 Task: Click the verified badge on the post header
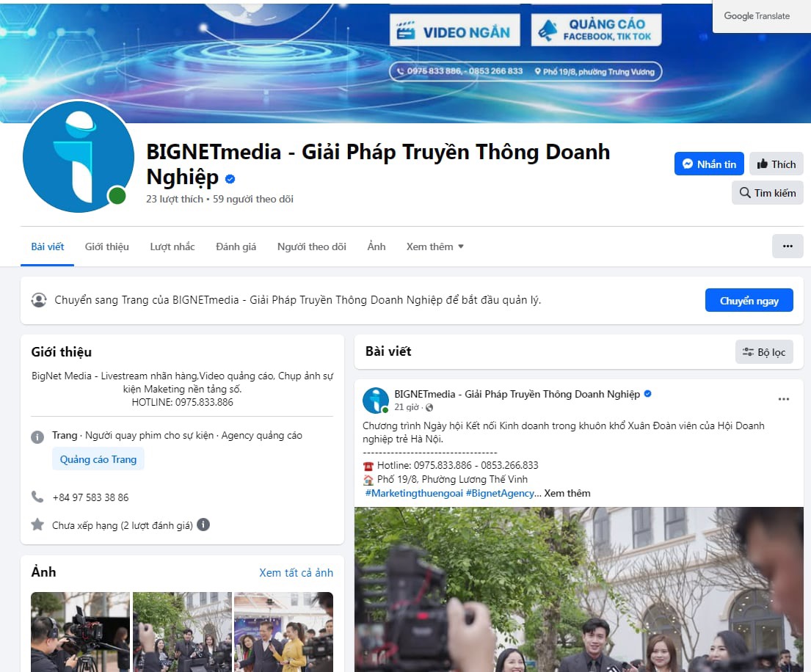[647, 394]
